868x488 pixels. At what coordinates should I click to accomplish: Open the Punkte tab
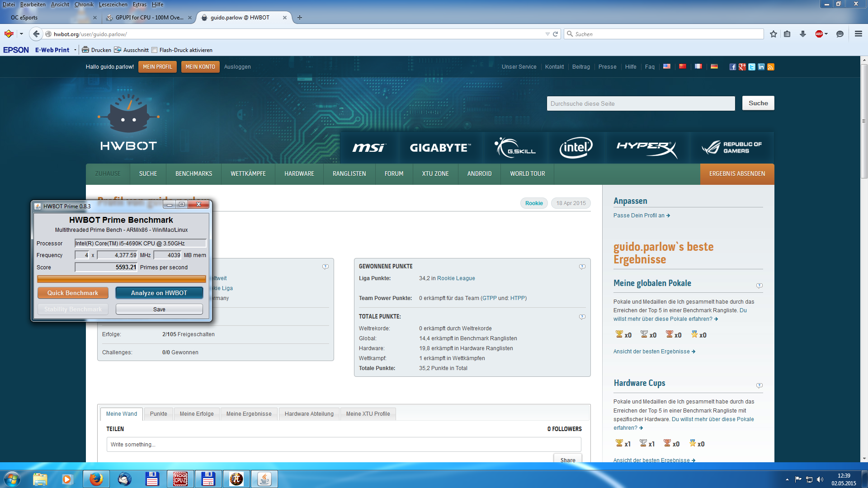[x=159, y=414]
